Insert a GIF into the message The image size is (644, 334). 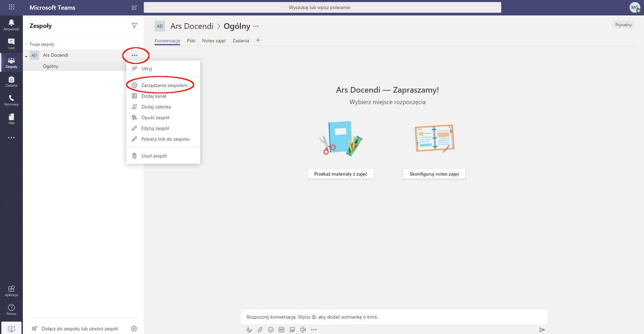[281, 330]
